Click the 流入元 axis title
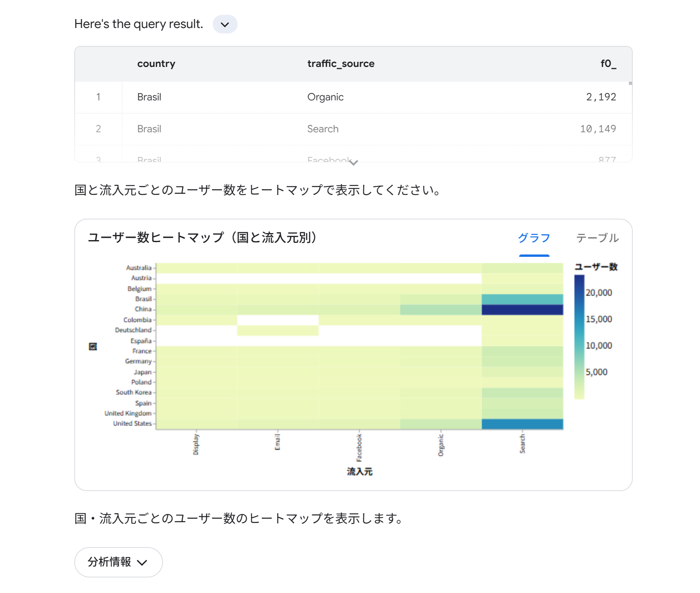The image size is (700, 593). pos(360,472)
